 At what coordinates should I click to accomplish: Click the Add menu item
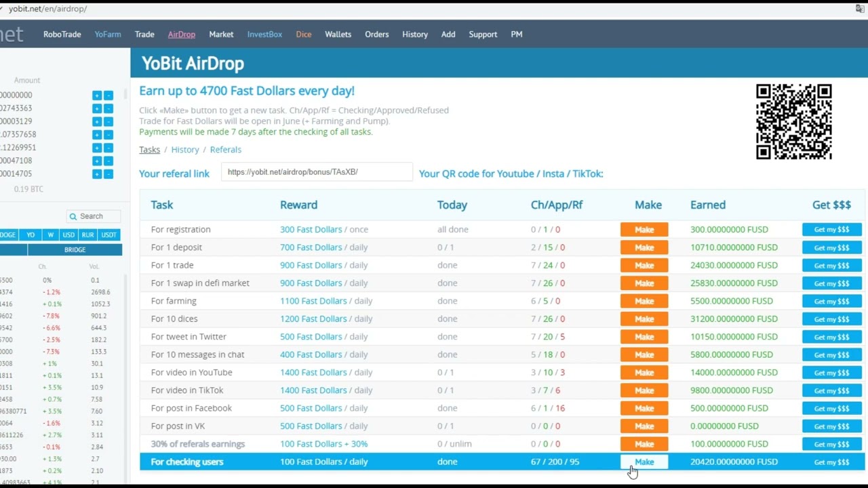coord(448,34)
